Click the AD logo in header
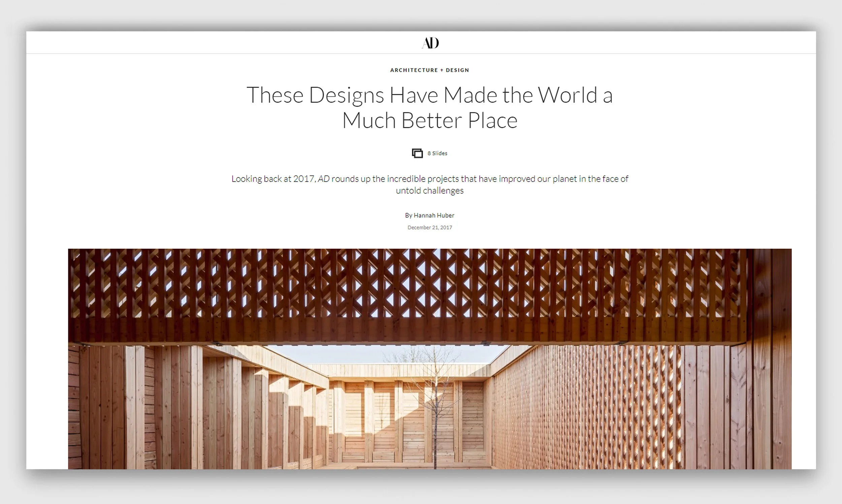 [x=430, y=43]
